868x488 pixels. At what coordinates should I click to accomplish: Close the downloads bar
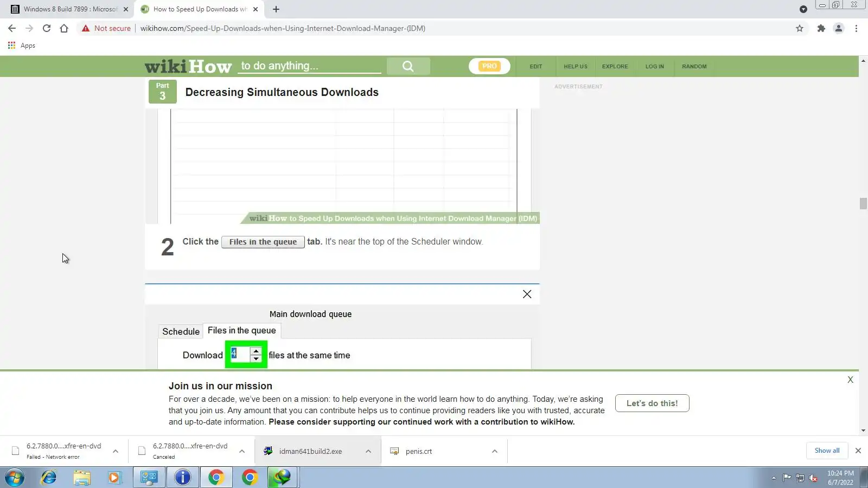[858, 451]
